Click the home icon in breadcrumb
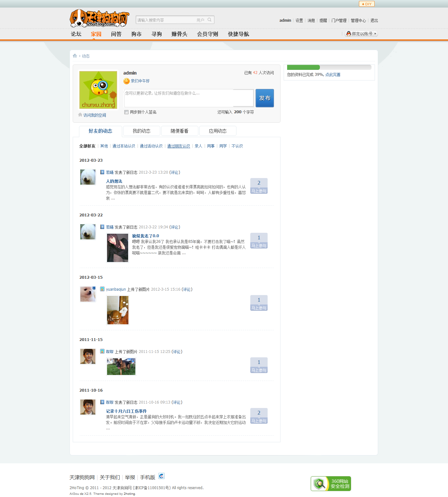This screenshot has height=497, width=448. 75,56
